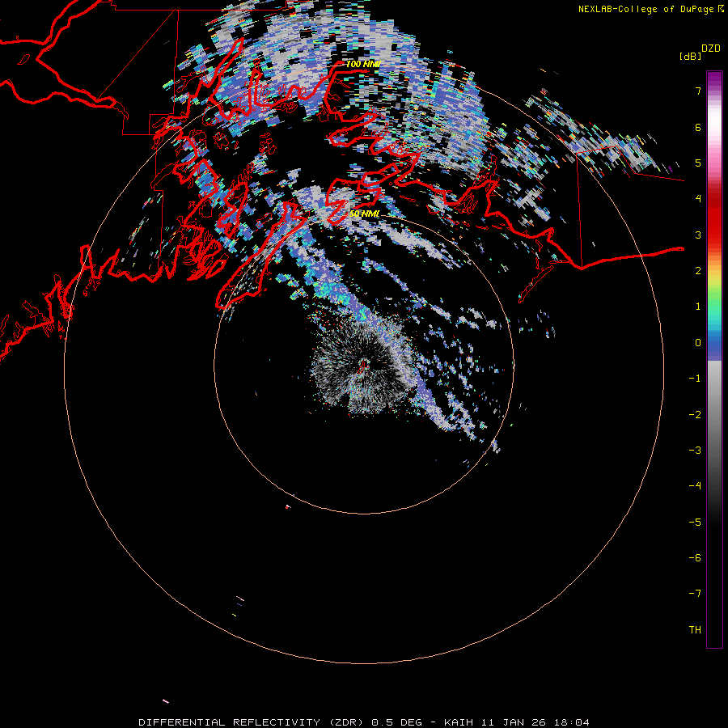Click the DIFFERENTIAL REFLECTIVITY (ZDR) caption title
The image size is (728, 728).
click(x=253, y=722)
